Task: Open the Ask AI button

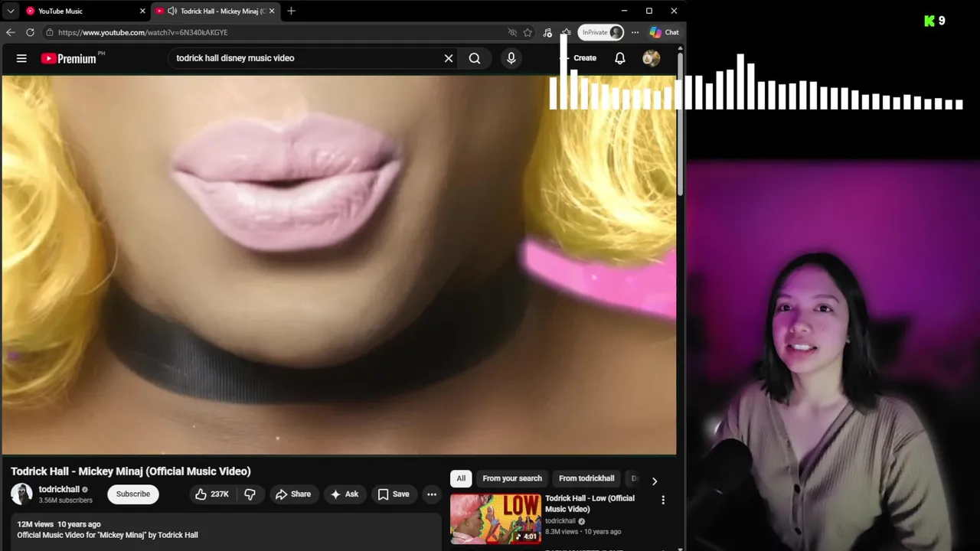Action: (344, 494)
